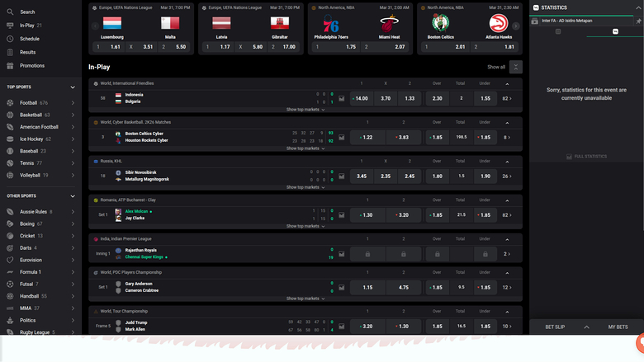
Task: Select Judd Trump odds 3.20
Action: click(367, 327)
